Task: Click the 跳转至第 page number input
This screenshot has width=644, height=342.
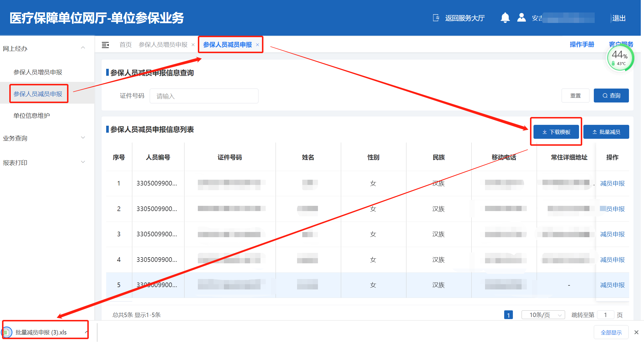Action: (605, 315)
